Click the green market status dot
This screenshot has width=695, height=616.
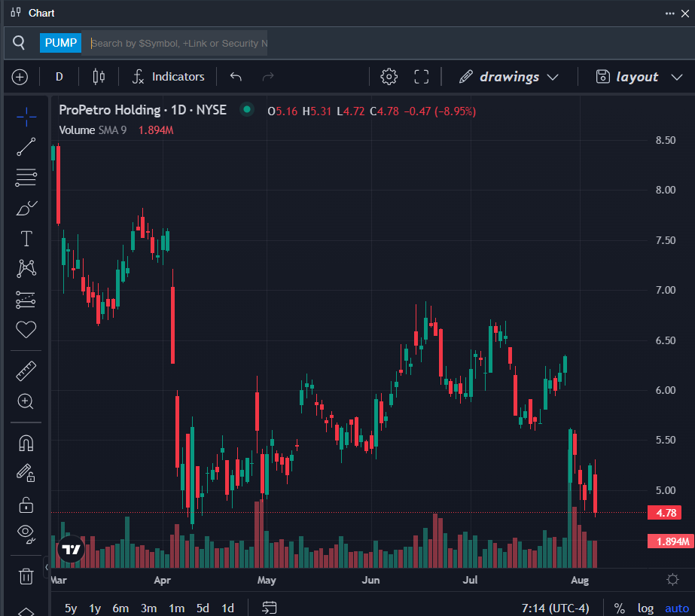pos(247,109)
